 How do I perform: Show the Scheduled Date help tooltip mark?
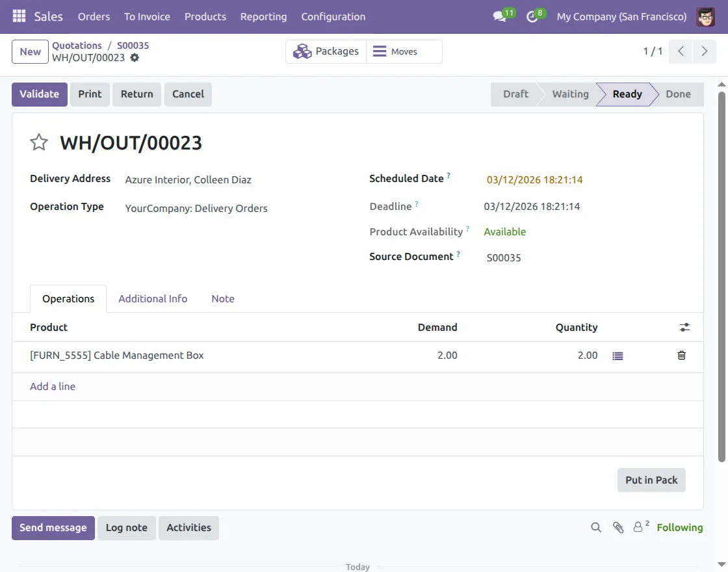[x=448, y=175]
